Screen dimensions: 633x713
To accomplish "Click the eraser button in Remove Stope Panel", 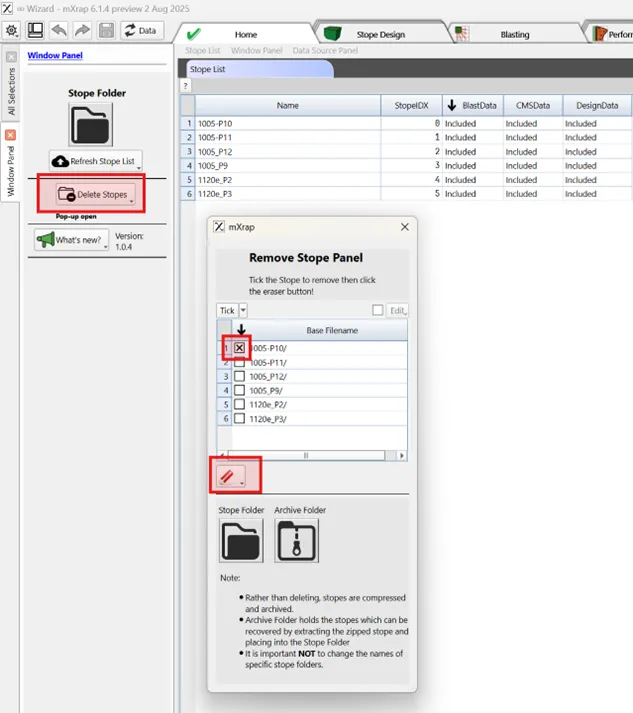I will coord(227,477).
